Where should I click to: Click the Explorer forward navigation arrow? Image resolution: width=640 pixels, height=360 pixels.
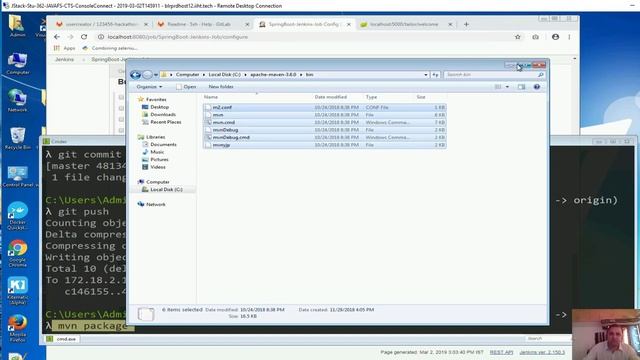pyautogui.click(x=147, y=75)
